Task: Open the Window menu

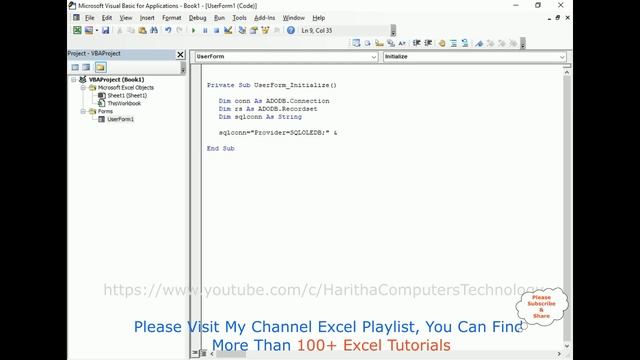Action: [294, 18]
